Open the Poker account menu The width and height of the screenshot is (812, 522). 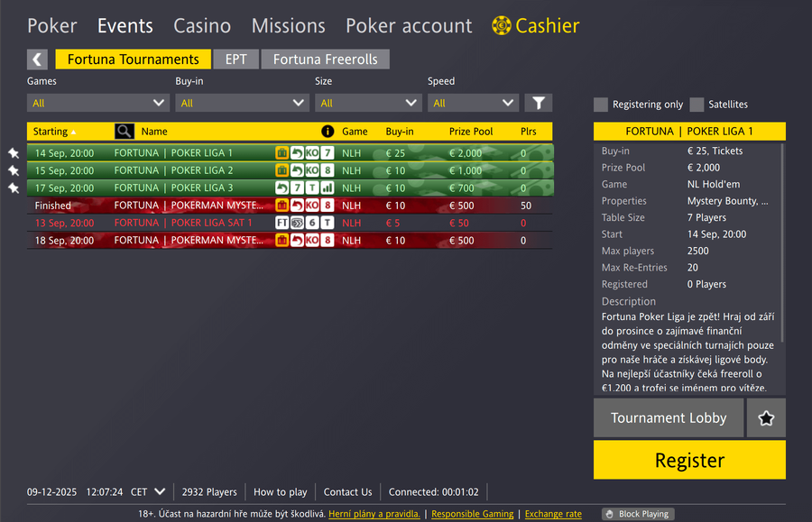pyautogui.click(x=409, y=26)
